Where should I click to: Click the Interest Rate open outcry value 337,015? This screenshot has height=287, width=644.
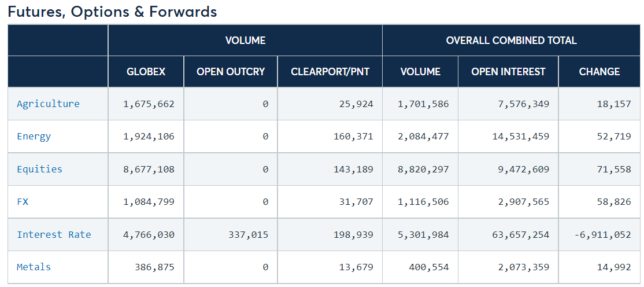(x=249, y=235)
